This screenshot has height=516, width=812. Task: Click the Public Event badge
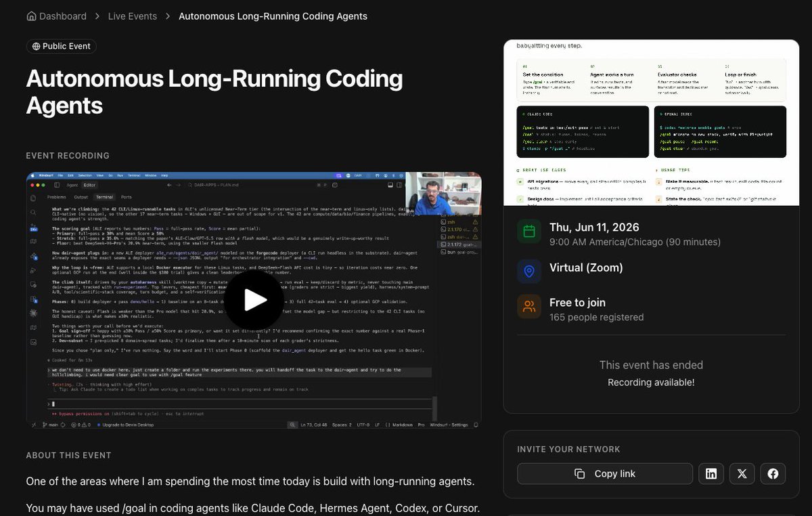(62, 46)
